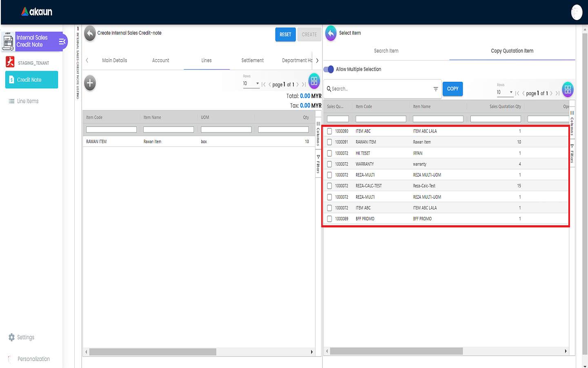Check the box for RAWAN ITEM quotation row
Viewport: 588px width, 368px height.
point(330,142)
